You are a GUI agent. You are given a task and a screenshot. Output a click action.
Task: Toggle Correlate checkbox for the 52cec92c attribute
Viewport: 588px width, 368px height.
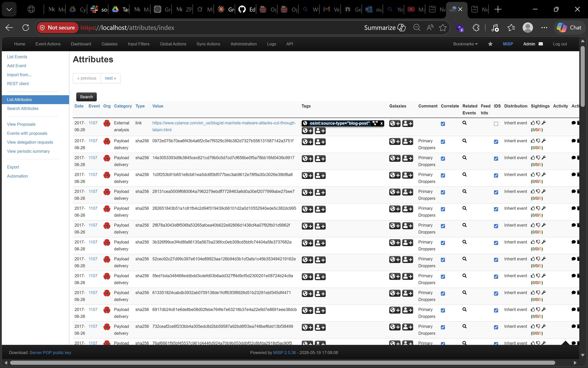(443, 260)
